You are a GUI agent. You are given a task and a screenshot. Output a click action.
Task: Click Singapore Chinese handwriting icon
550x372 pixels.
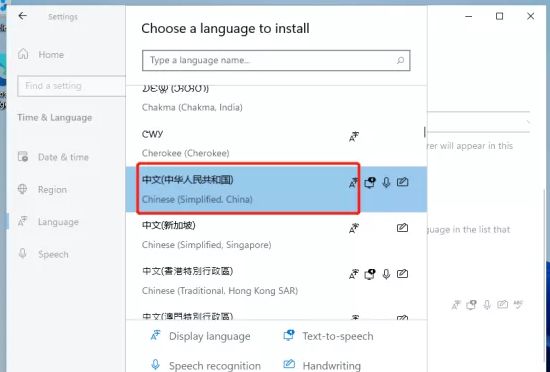(402, 228)
